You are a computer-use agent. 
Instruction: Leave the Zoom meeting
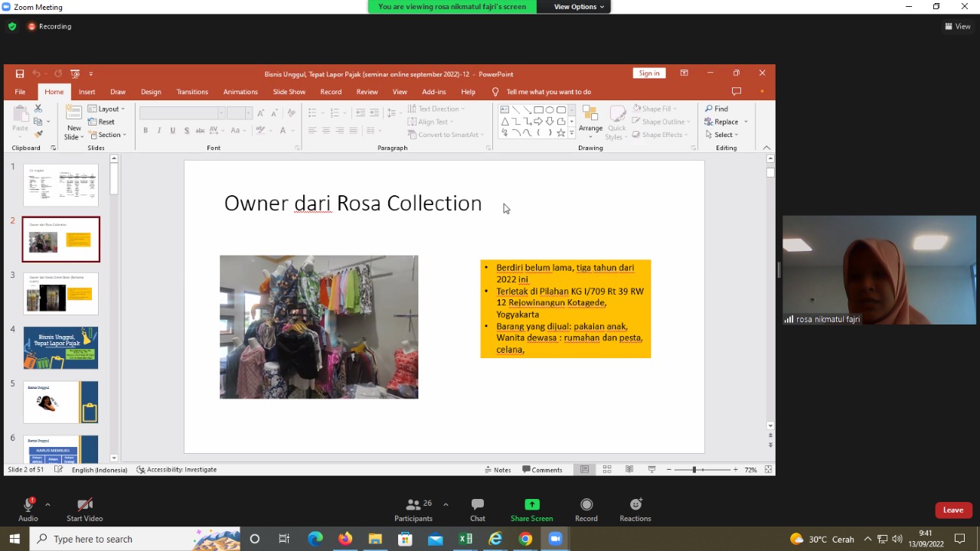(952, 510)
